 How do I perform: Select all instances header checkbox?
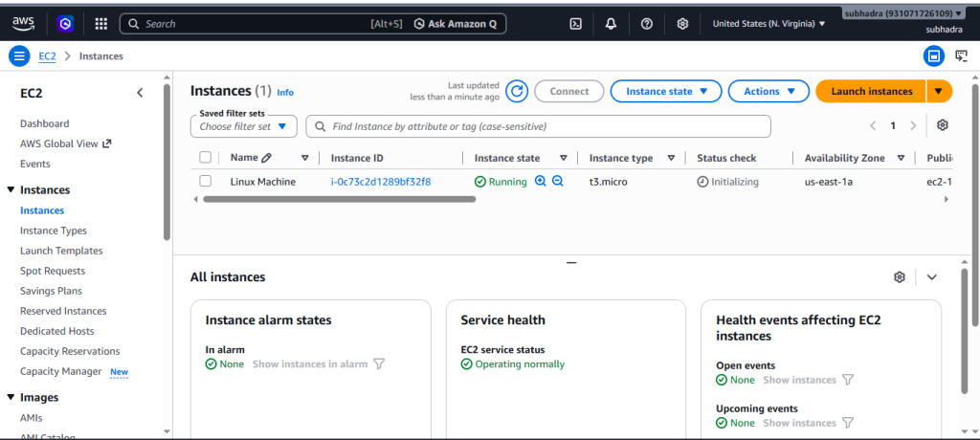click(205, 158)
